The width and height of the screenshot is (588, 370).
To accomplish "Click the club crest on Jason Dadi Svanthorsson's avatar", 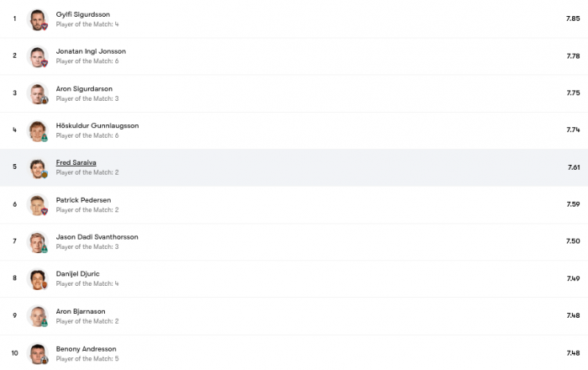I will [45, 249].
